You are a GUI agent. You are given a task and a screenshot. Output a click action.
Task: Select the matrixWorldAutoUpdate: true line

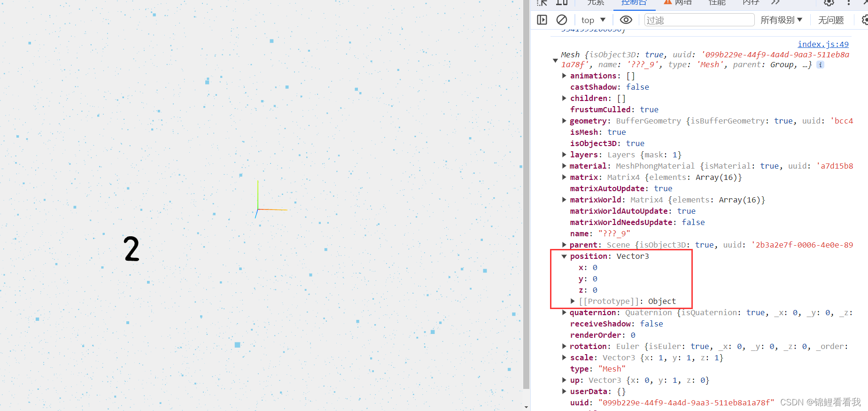[x=633, y=211]
